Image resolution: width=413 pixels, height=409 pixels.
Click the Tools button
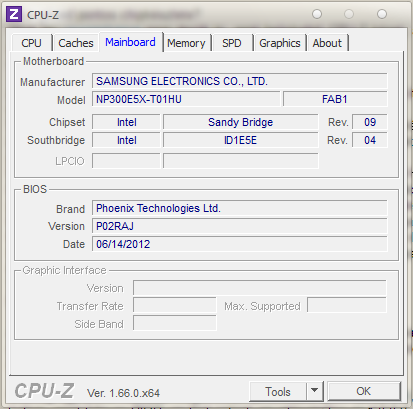point(278,391)
